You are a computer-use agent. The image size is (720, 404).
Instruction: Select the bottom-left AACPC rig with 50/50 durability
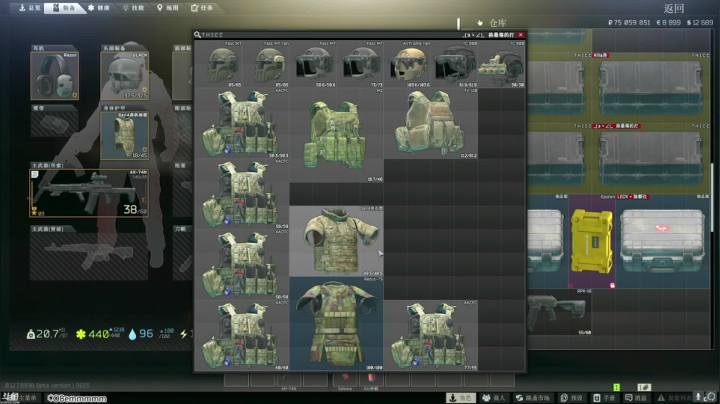(242, 335)
